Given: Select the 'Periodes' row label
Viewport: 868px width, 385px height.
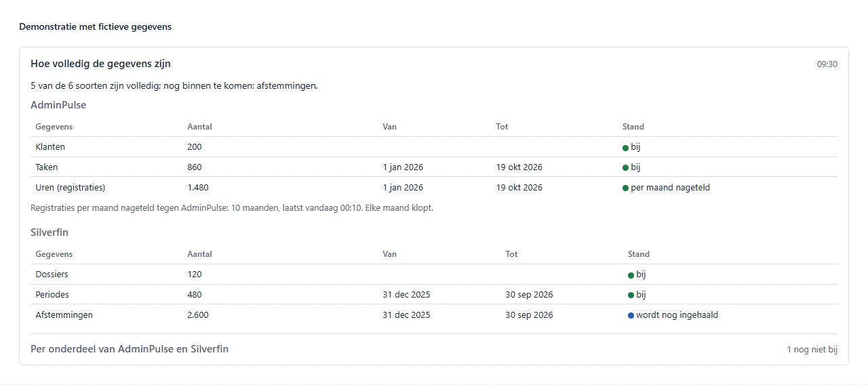Looking at the screenshot, I should (x=52, y=294).
